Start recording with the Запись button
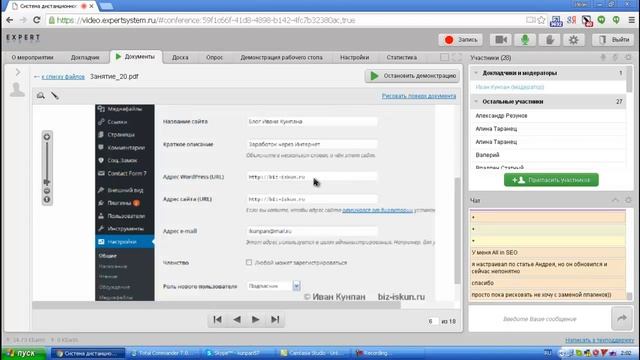Screen dimensions: 640x360 click(x=460, y=40)
